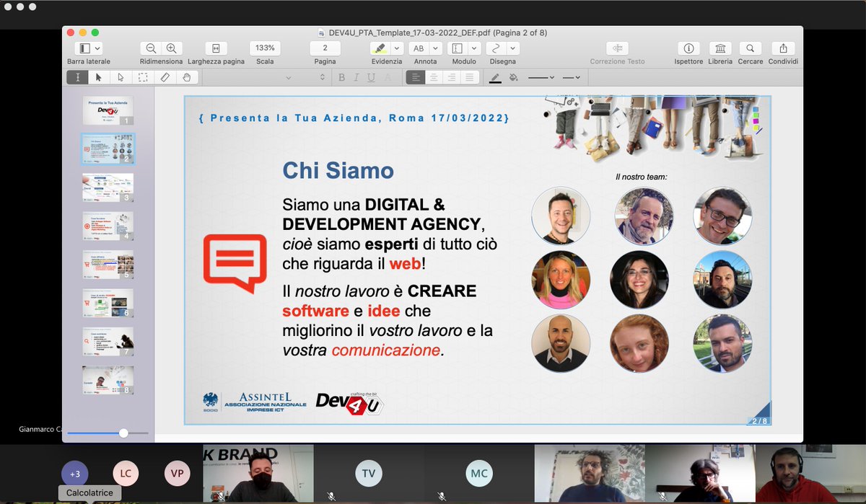Viewport: 866px width, 504px height.
Task: Toggle Bold text formatting
Action: 342,77
